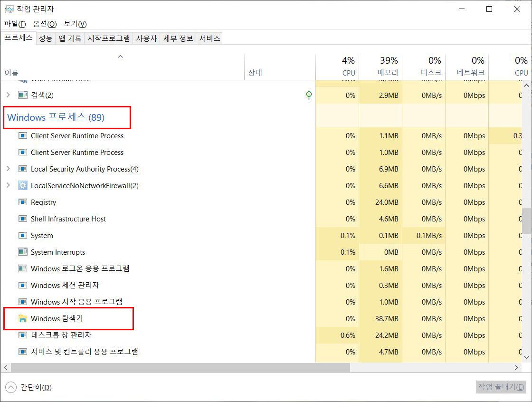Select the System process row

coord(261,235)
